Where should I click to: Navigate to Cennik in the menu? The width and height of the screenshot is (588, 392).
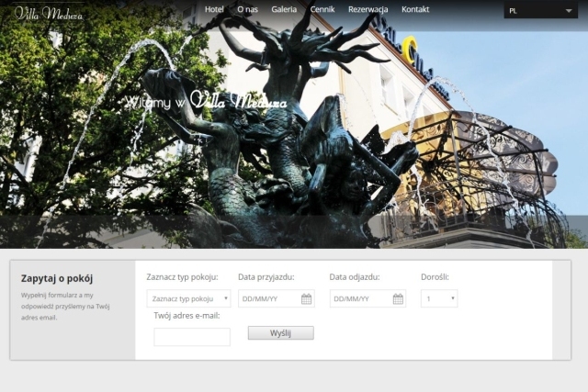click(322, 9)
